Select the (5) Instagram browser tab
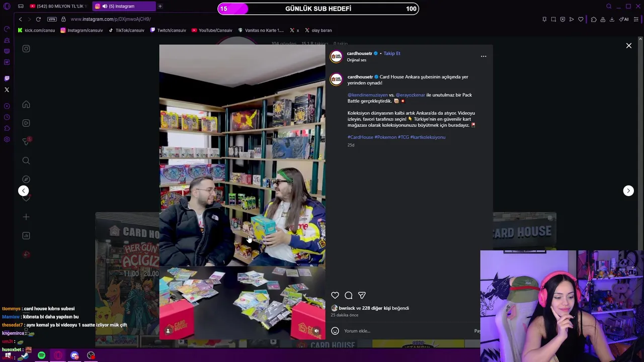Image resolution: width=644 pixels, height=362 pixels. [x=124, y=6]
